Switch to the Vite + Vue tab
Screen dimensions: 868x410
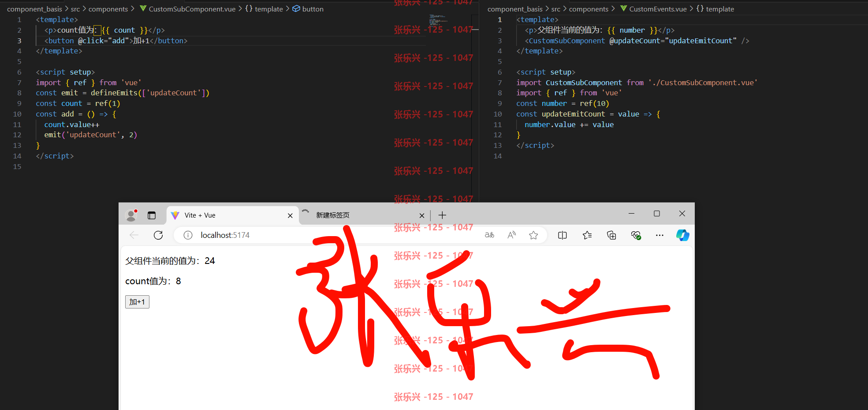pos(232,215)
